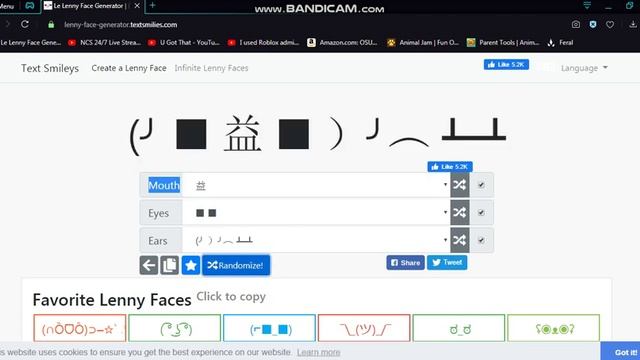
Task: Take a browser snapshot with camera icon
Action: pos(576,24)
